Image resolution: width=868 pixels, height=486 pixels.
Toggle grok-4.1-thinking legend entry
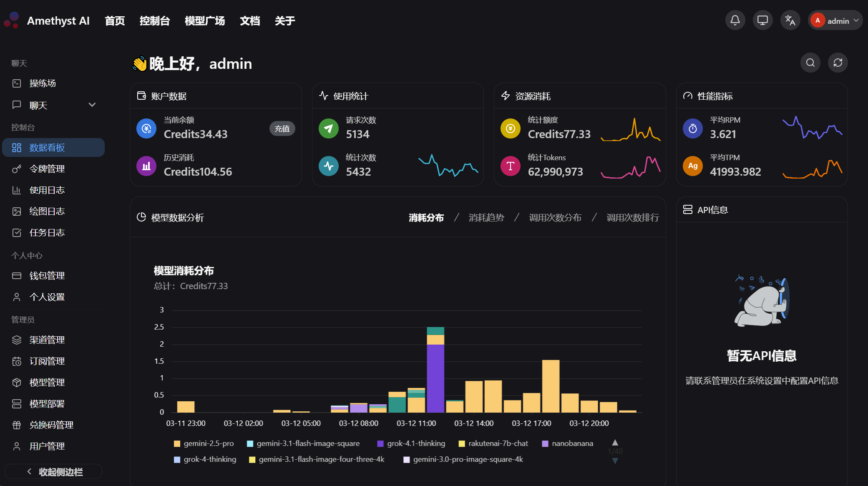click(411, 443)
